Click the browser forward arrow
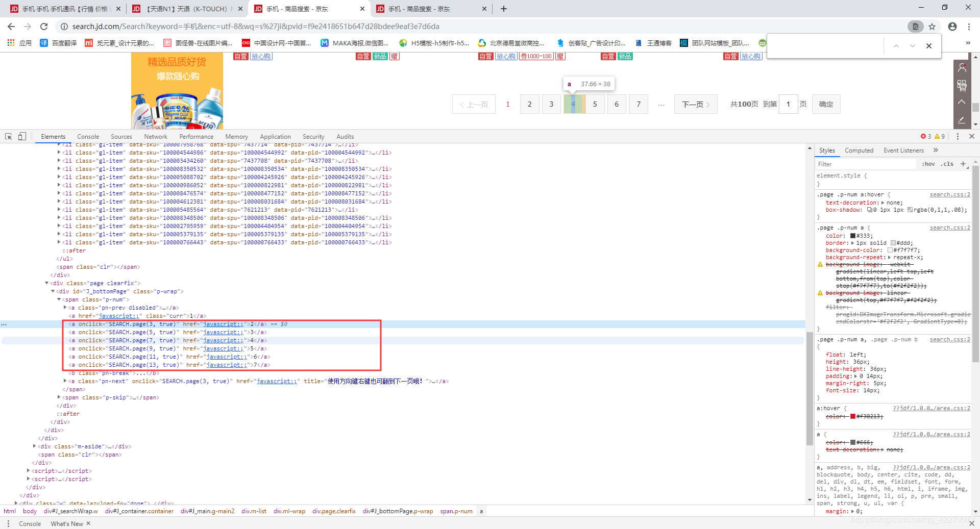 (28, 27)
